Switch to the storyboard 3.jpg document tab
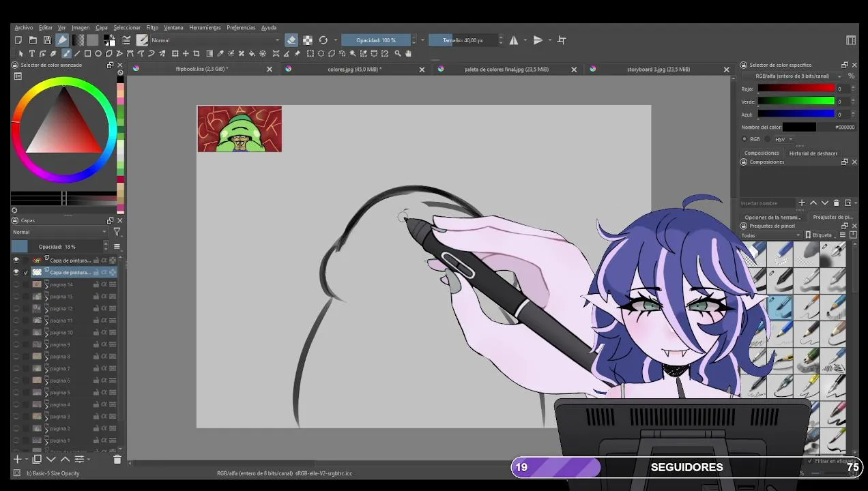The height and width of the screenshot is (491, 868). pyautogui.click(x=659, y=70)
